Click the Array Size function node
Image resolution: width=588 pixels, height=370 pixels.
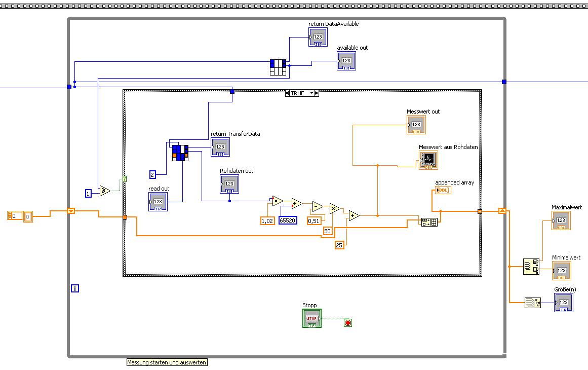click(x=532, y=303)
